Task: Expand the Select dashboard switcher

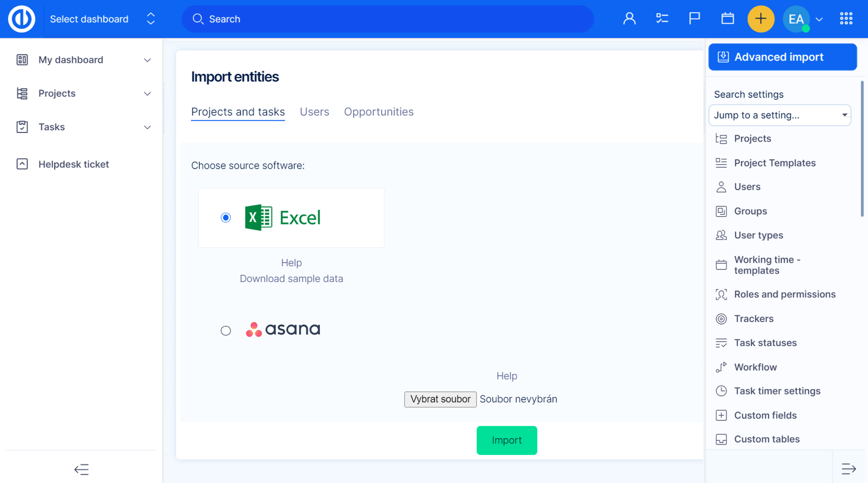Action: [150, 19]
